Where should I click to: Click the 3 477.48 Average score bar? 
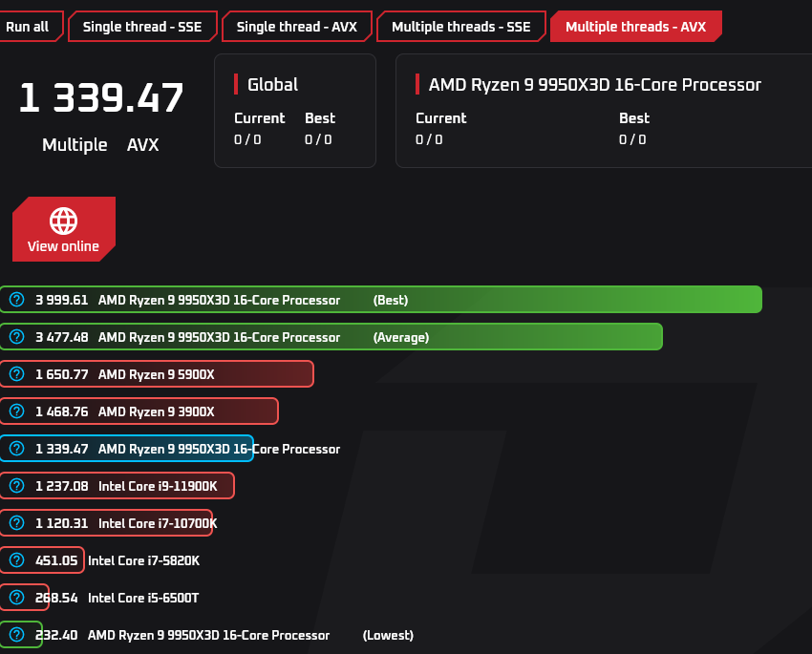click(331, 337)
